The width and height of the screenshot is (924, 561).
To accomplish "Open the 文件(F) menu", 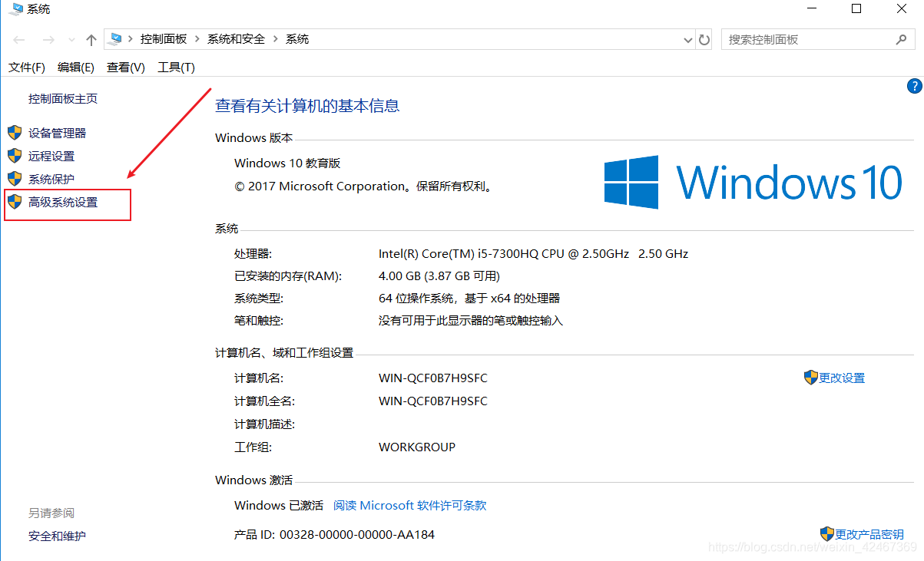I will [x=27, y=68].
